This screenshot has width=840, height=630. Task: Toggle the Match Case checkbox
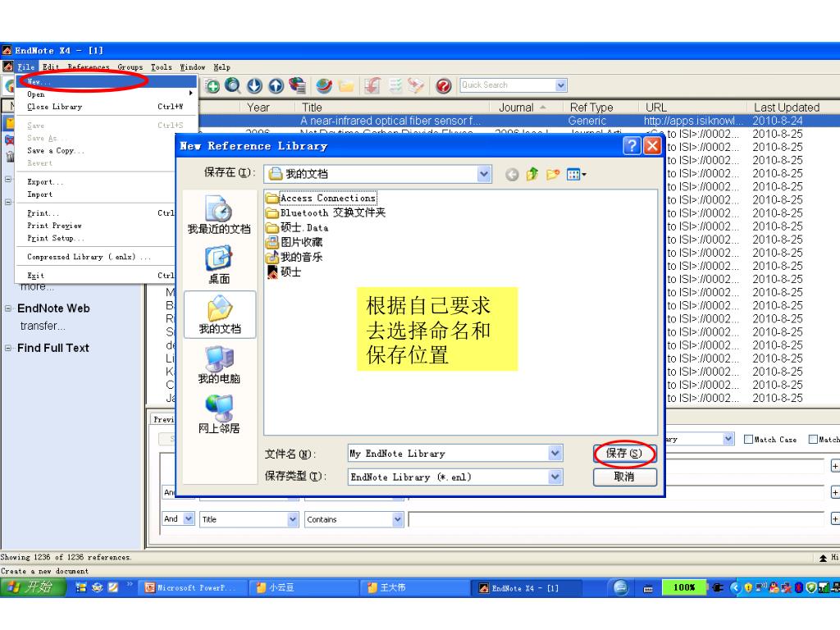(748, 440)
